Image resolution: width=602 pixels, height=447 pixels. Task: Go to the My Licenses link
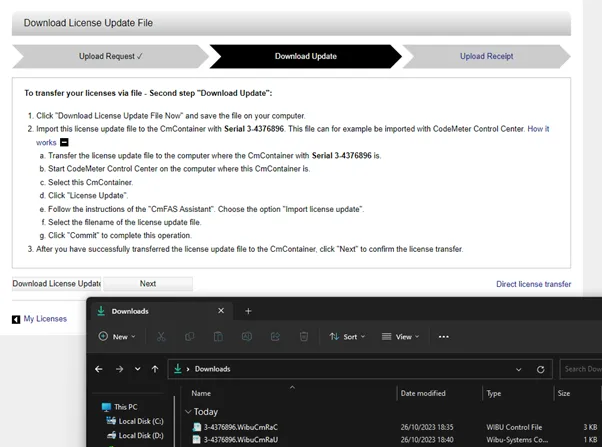45,319
